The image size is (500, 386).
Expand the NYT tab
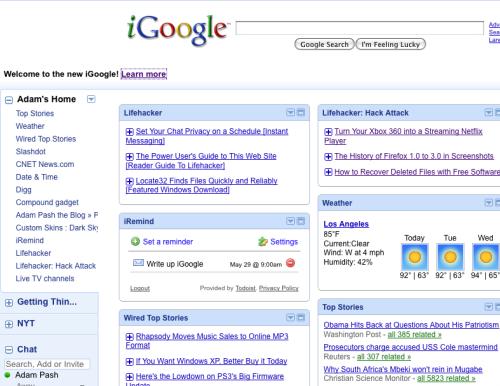click(9, 324)
